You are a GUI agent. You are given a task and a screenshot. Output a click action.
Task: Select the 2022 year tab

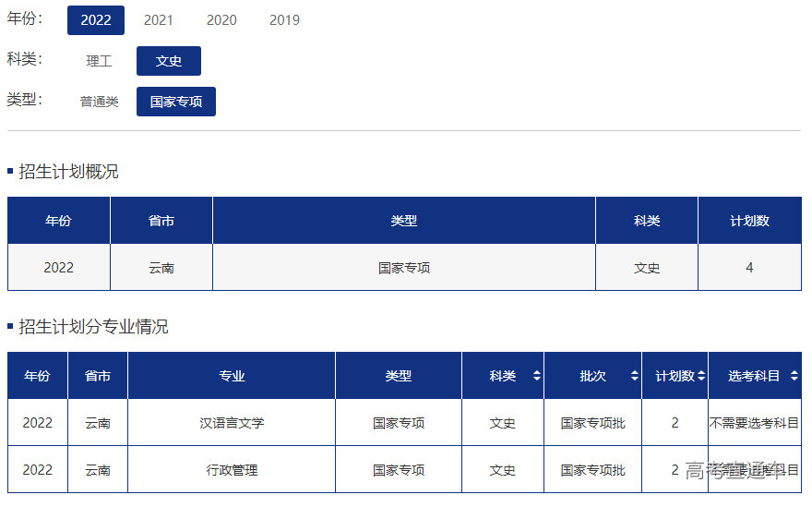96,20
